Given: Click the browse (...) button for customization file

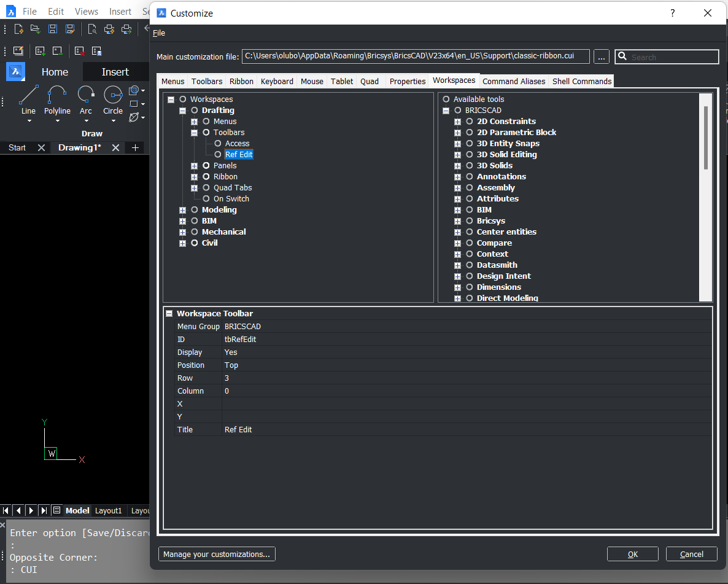Looking at the screenshot, I should point(602,57).
